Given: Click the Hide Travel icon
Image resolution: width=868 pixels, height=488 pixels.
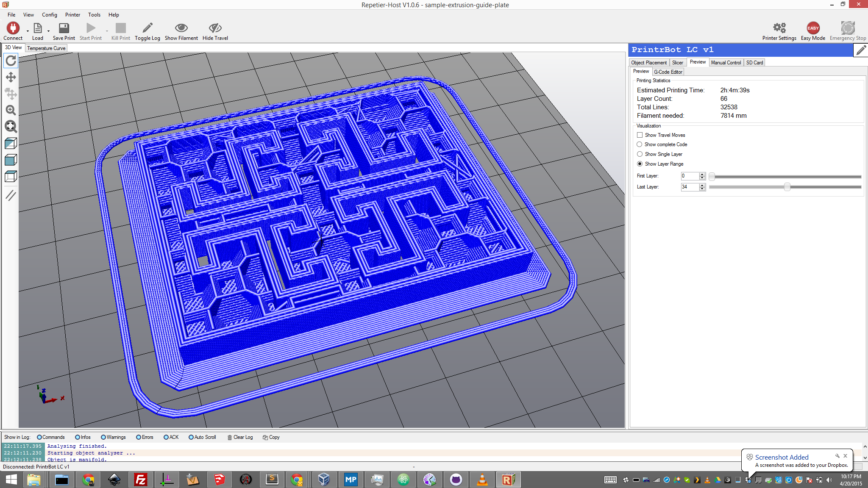Looking at the screenshot, I should 215,28.
